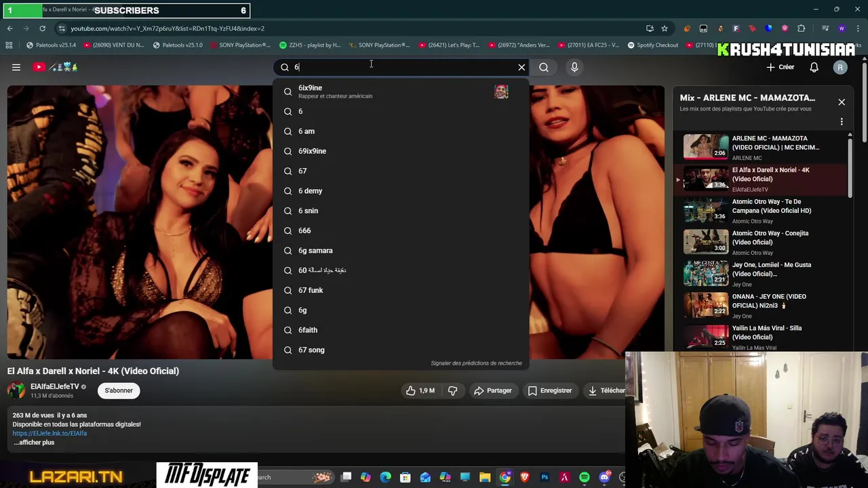This screenshot has width=868, height=488.
Task: Play 'ARLENE MC - MAMAZOTA' from the mix
Action: coord(759,147)
